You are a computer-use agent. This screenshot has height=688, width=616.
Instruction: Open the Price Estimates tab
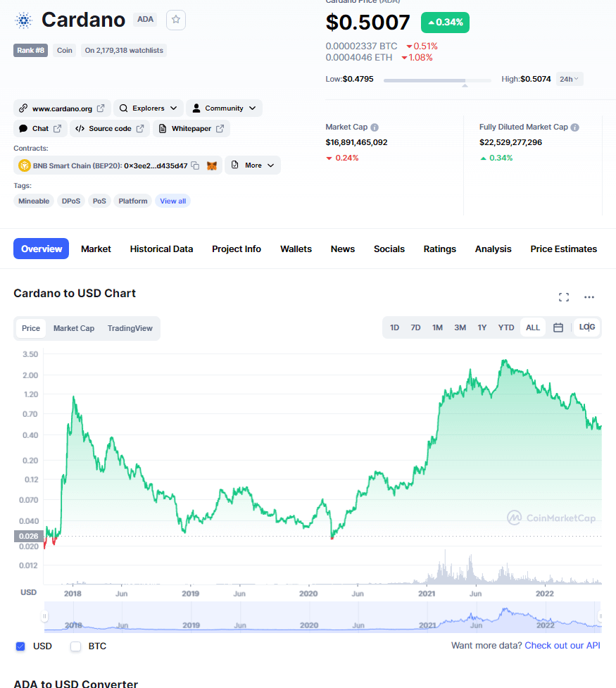pos(563,249)
